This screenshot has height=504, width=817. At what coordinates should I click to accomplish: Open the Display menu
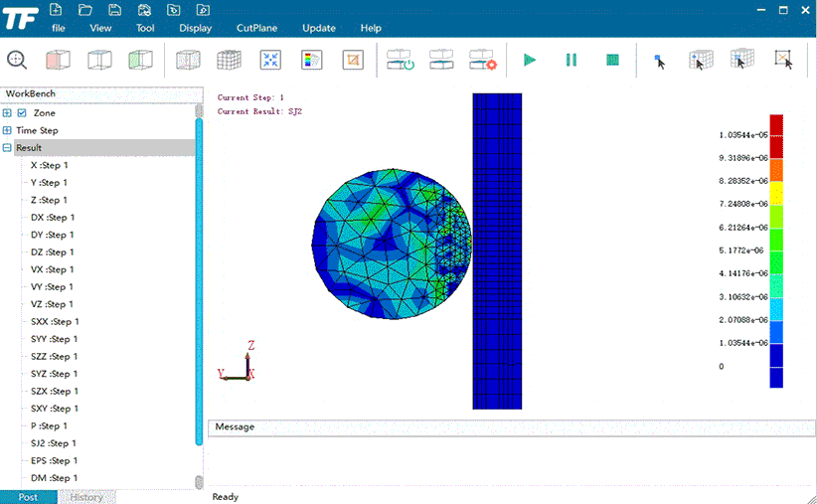[196, 28]
